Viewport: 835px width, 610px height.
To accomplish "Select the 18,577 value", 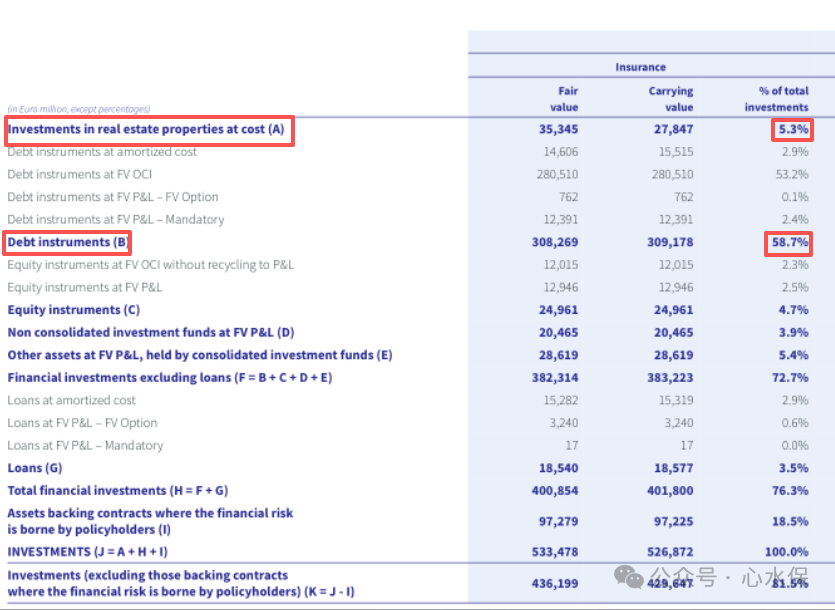I will coord(674,468).
